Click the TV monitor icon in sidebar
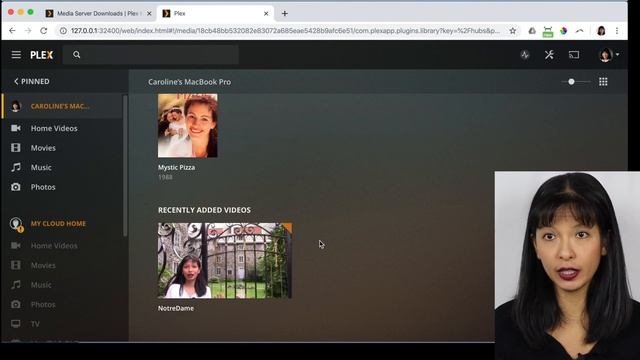Image resolution: width=640 pixels, height=360 pixels. point(16,324)
